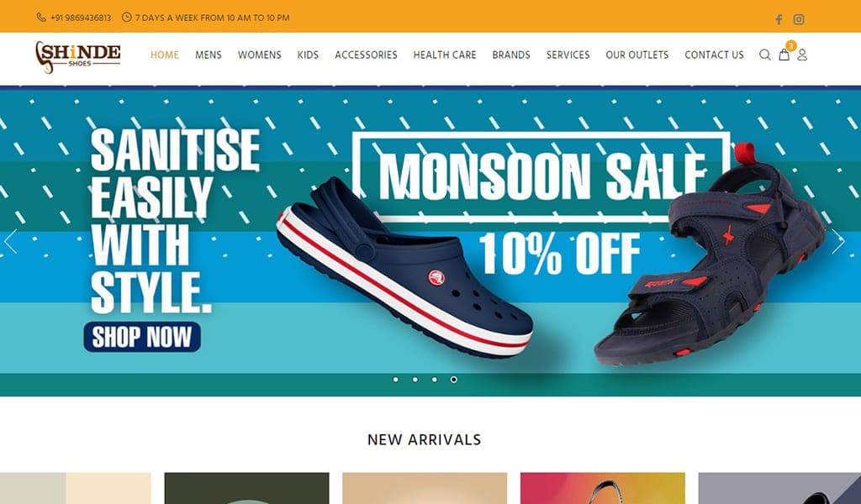Click the clock icon beside opening hours
Screen dimensions: 861x504
[x=126, y=18]
